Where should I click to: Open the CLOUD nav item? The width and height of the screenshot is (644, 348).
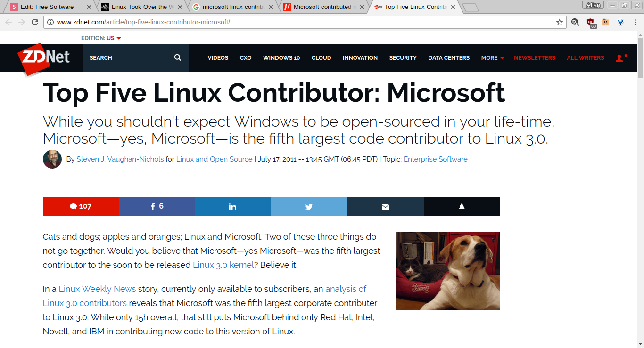(322, 58)
